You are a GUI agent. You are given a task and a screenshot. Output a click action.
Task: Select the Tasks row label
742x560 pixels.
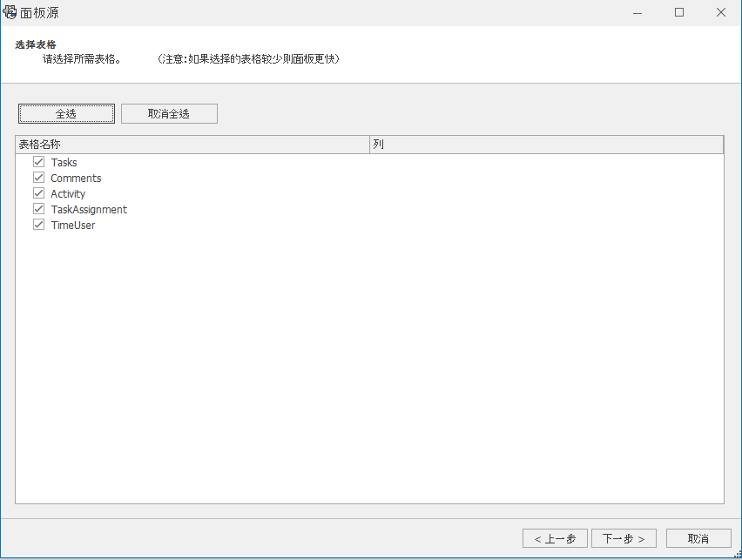(x=64, y=162)
